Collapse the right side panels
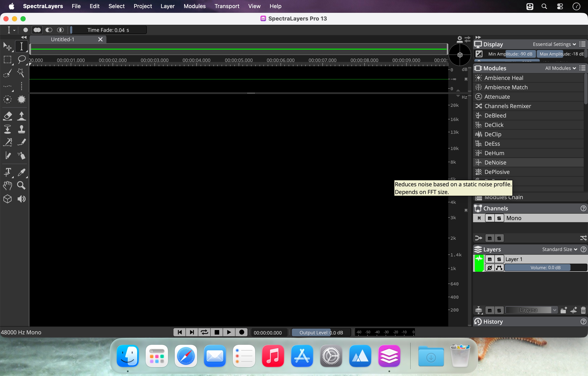Screen dimensions: 588x376 point(478,37)
